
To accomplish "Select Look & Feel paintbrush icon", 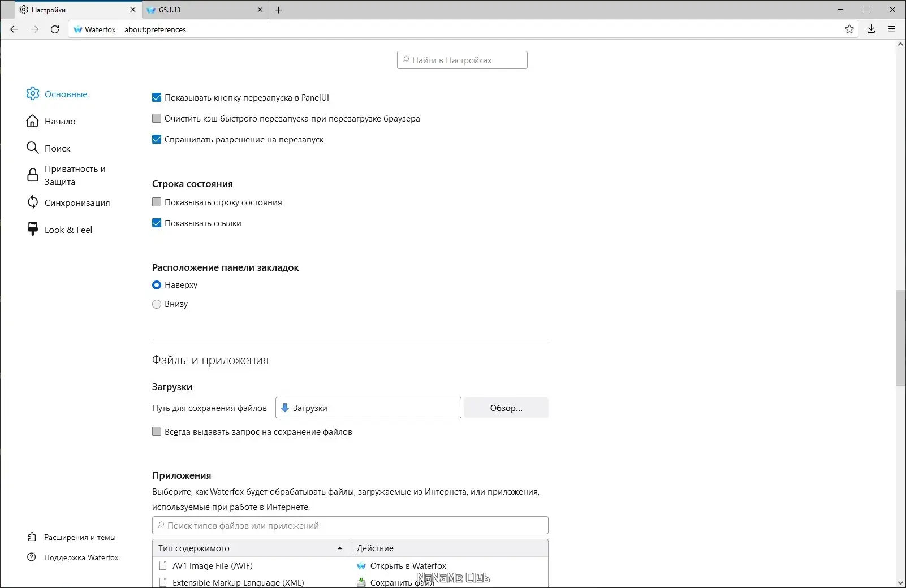I will pyautogui.click(x=32, y=229).
